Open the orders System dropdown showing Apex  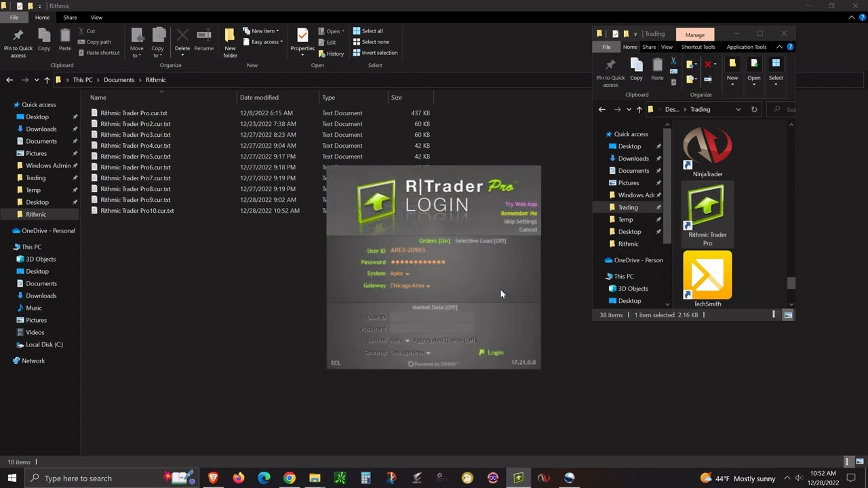tap(399, 274)
